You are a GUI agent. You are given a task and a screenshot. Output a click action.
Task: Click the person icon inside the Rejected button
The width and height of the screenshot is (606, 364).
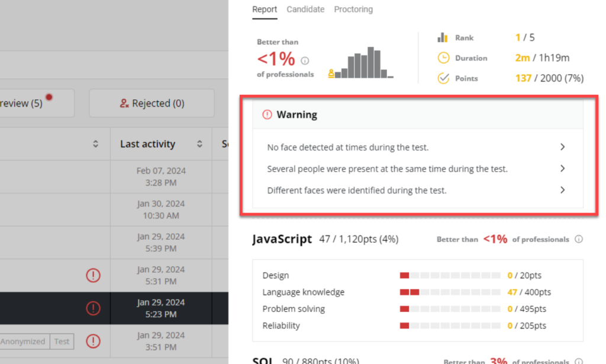pyautogui.click(x=124, y=103)
